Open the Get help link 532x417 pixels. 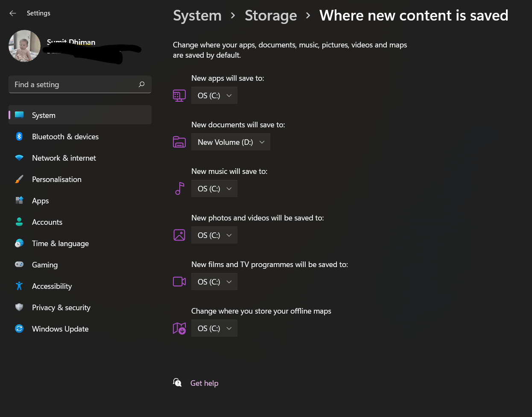204,383
